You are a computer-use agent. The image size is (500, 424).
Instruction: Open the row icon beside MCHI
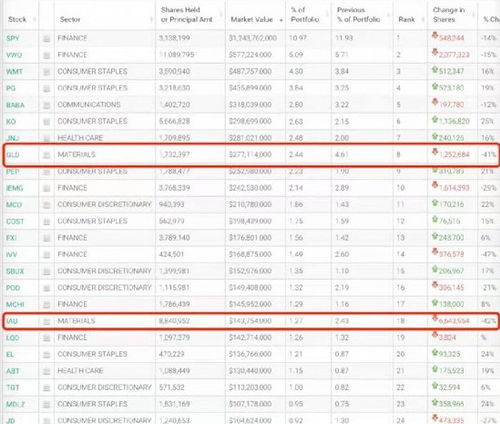[x=47, y=305]
